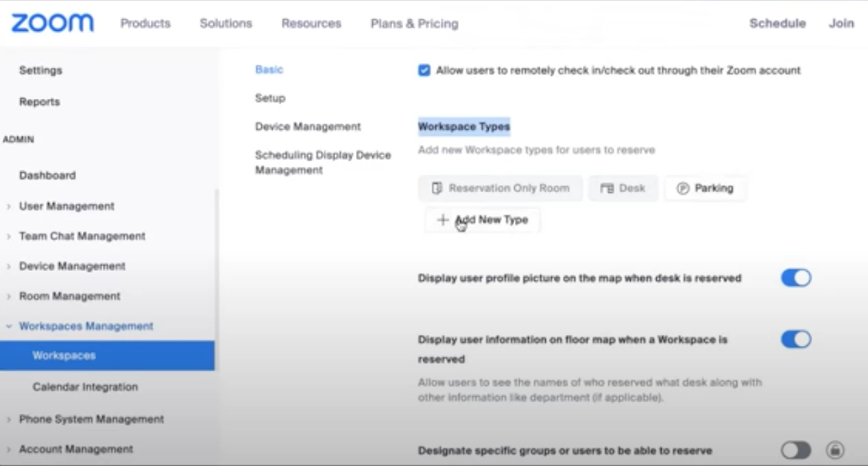Select Workspaces in the sidebar
This screenshot has height=466, width=868.
107,356
